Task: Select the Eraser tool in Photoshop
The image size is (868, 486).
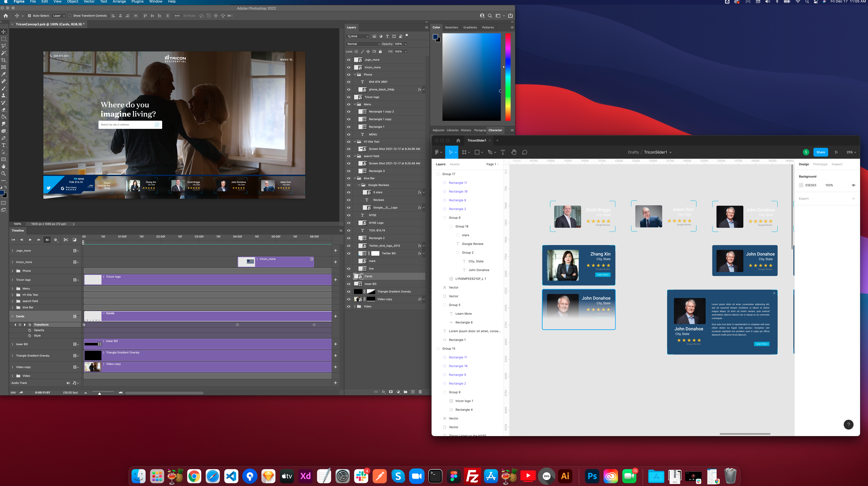Action: 4,110
